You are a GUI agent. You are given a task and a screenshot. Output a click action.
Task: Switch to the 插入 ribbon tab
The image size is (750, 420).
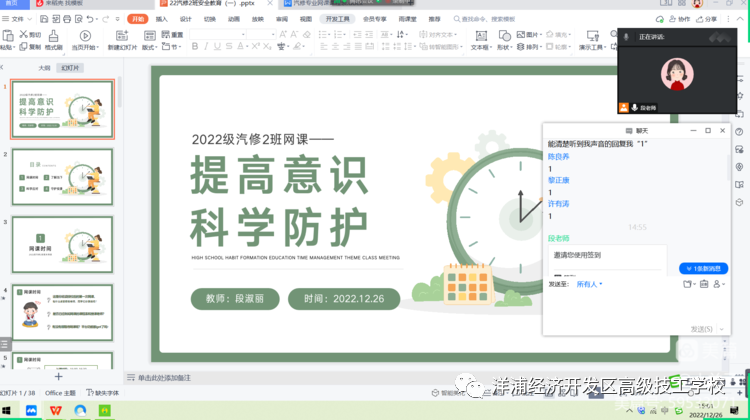[161, 19]
